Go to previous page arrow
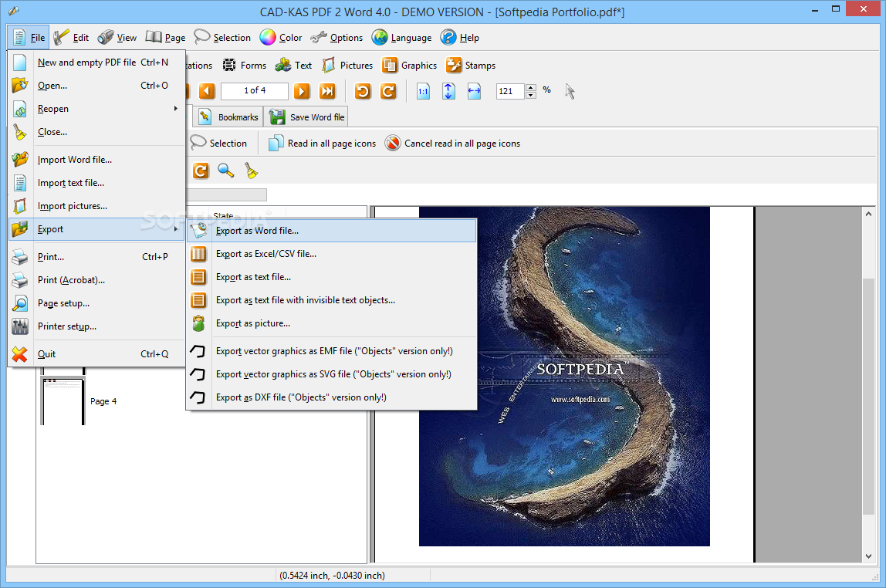This screenshot has width=886, height=588. tap(207, 91)
